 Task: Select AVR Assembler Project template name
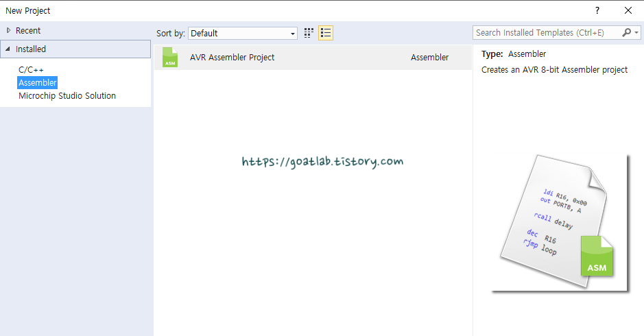232,57
